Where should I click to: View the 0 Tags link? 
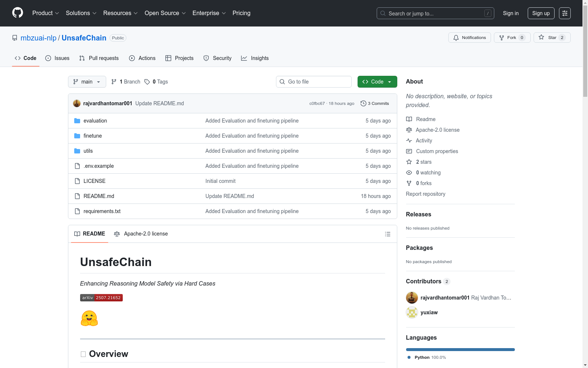(x=156, y=82)
